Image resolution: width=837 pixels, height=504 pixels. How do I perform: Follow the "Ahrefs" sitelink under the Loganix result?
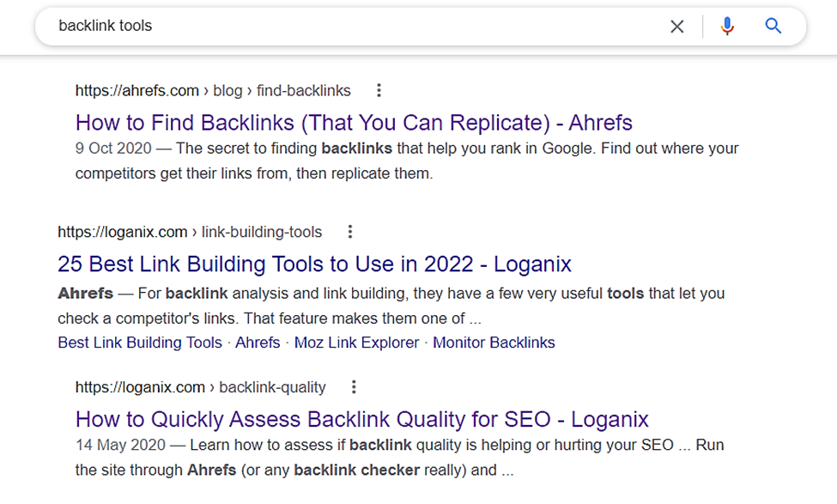coord(258,343)
